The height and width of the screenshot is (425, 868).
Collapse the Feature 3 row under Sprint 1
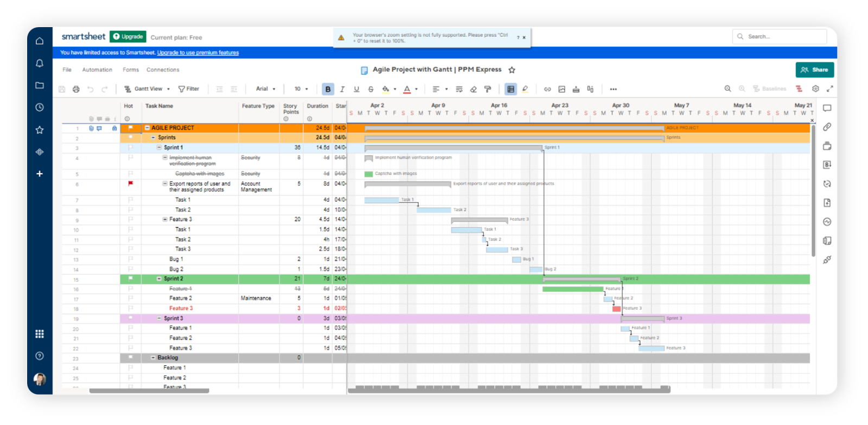(165, 220)
